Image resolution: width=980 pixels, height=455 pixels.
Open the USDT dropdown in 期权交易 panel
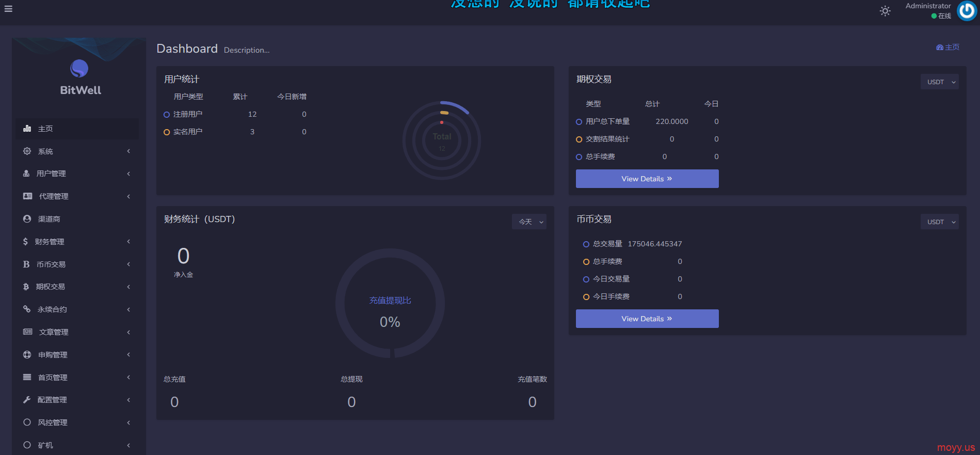(x=939, y=82)
